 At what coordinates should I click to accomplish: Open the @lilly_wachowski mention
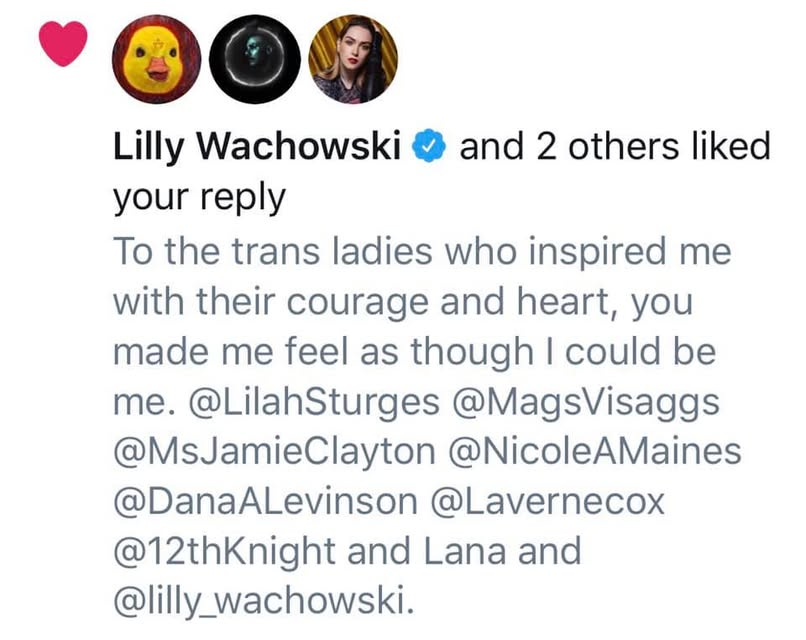263,600
